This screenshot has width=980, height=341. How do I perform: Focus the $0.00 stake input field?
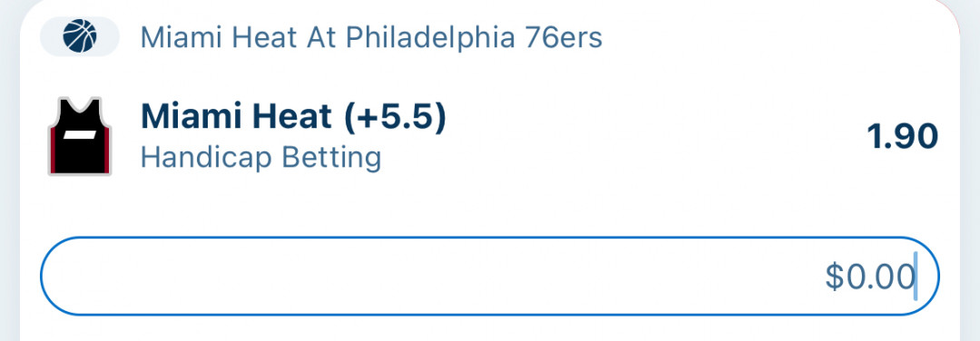click(490, 276)
